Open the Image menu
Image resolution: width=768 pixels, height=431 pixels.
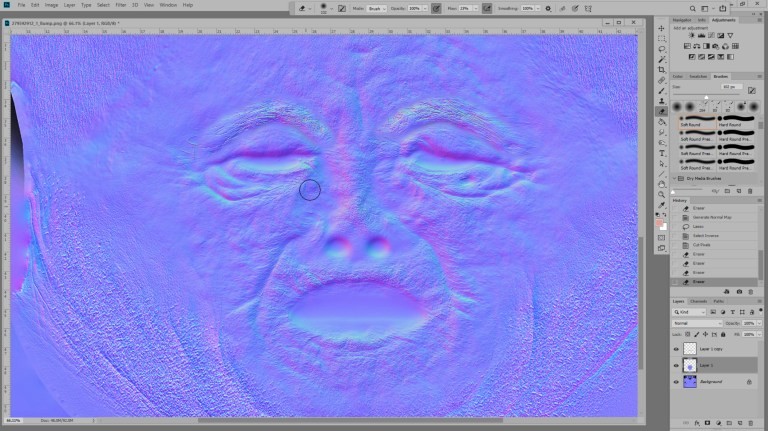click(x=51, y=5)
